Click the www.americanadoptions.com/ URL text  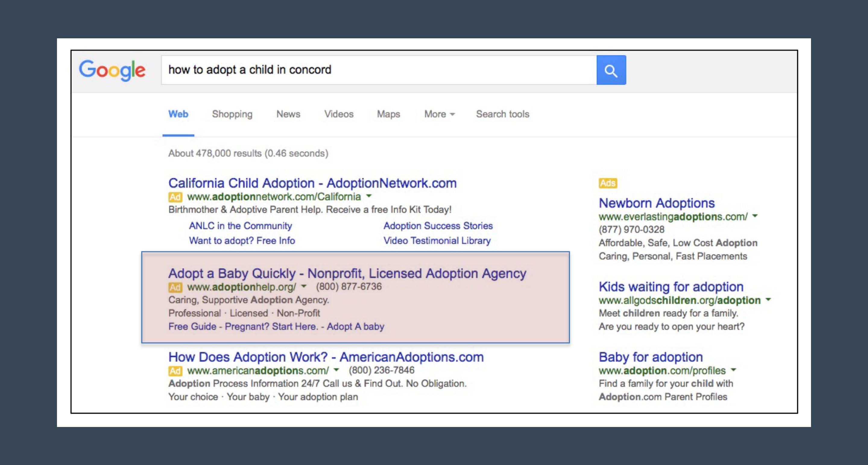tap(258, 371)
